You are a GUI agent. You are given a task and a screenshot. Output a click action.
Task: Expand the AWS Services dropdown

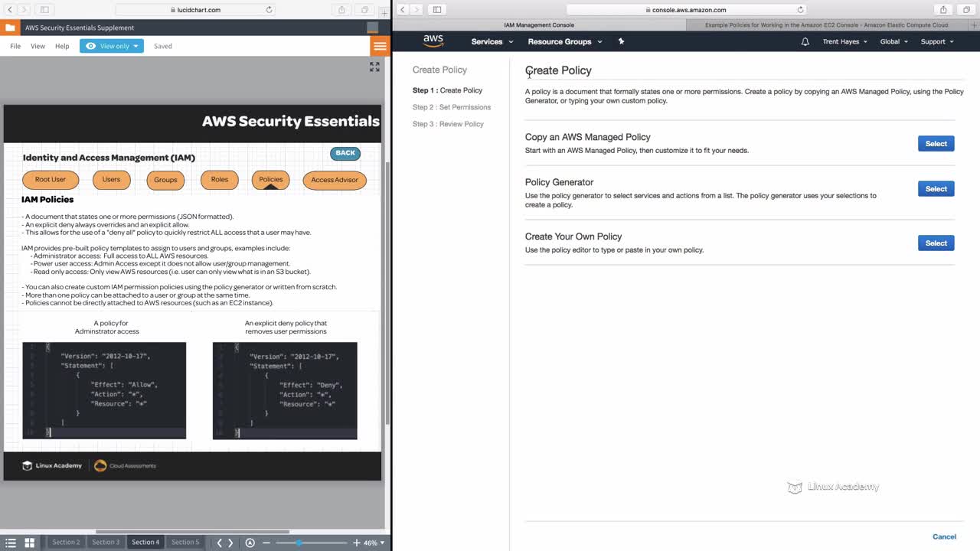(492, 41)
